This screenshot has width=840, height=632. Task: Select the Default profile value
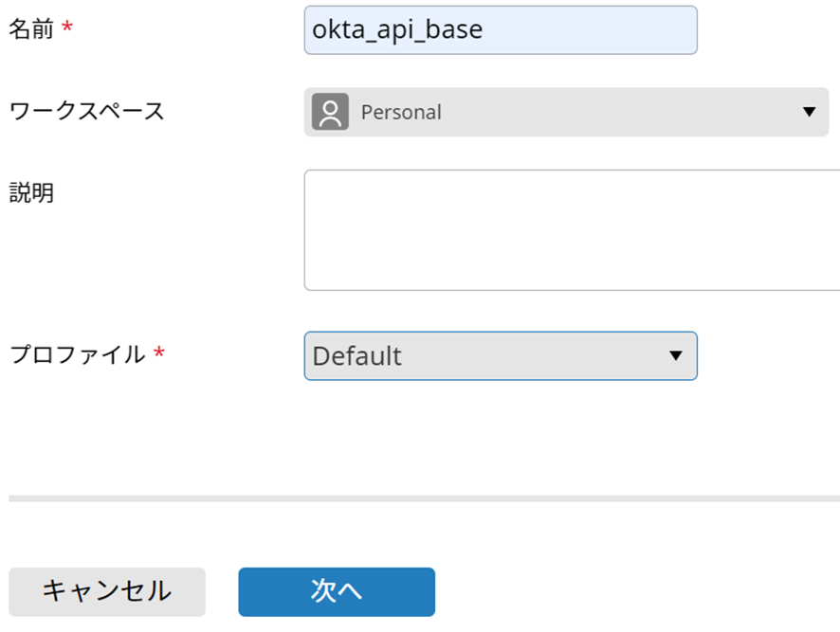tap(357, 356)
